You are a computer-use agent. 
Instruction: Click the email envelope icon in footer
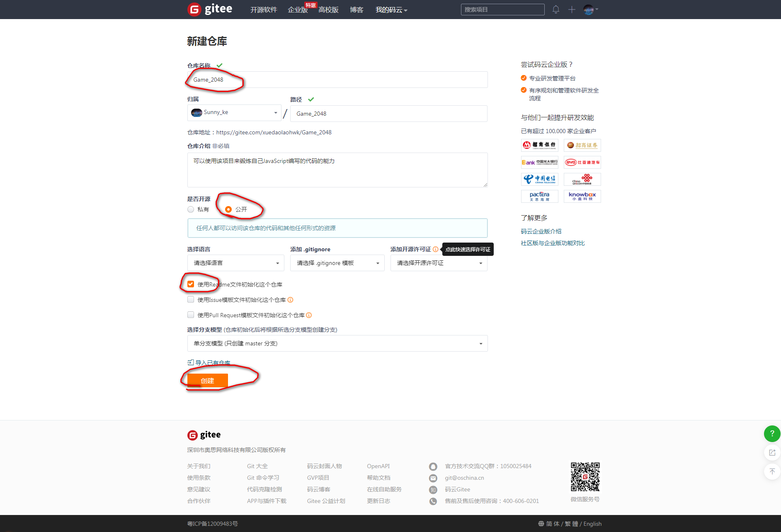point(433,478)
